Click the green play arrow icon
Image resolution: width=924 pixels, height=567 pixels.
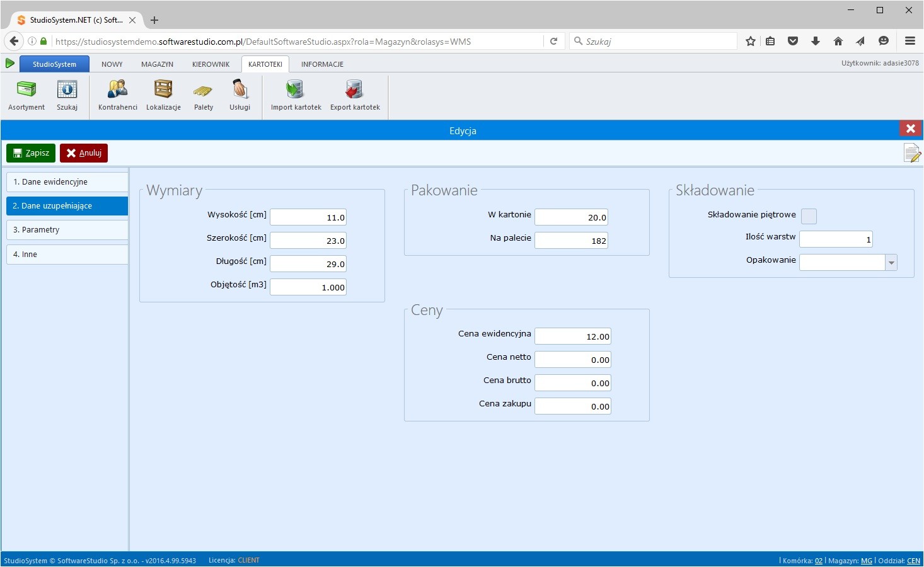pyautogui.click(x=10, y=63)
